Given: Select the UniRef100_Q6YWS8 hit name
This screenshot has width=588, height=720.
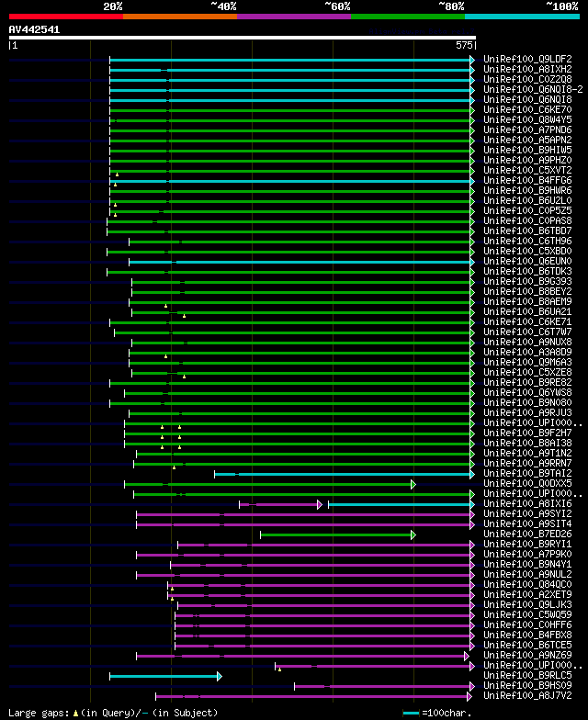Looking at the screenshot, I should (x=527, y=393).
